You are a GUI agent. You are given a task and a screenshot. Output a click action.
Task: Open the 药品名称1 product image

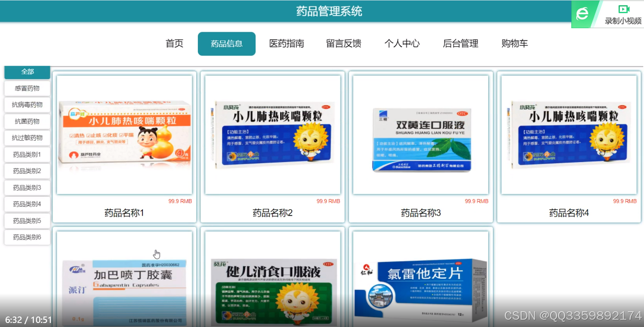pyautogui.click(x=124, y=135)
